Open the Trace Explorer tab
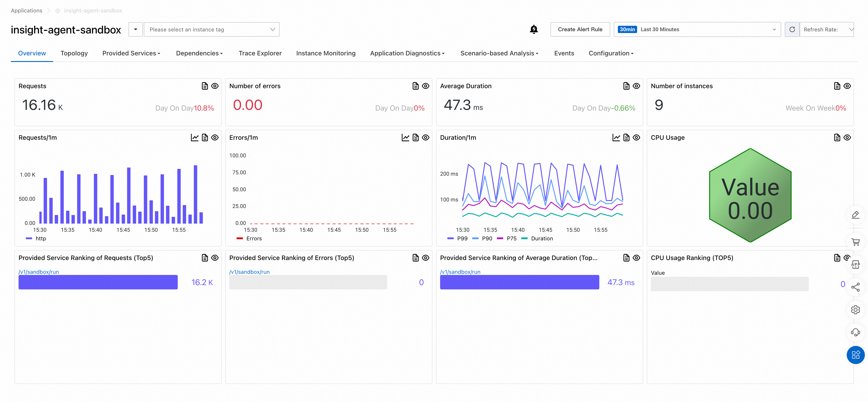This screenshot has width=868, height=402. click(260, 53)
